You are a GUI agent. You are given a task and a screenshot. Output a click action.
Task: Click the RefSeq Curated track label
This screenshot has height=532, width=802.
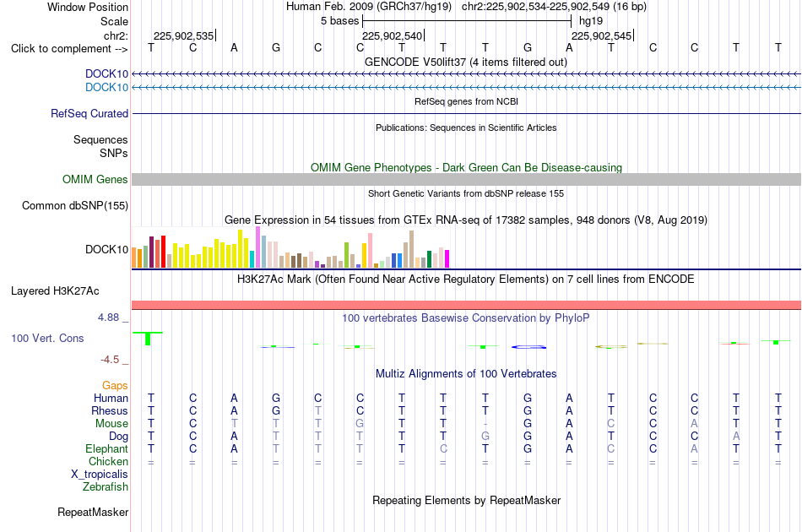[89, 113]
